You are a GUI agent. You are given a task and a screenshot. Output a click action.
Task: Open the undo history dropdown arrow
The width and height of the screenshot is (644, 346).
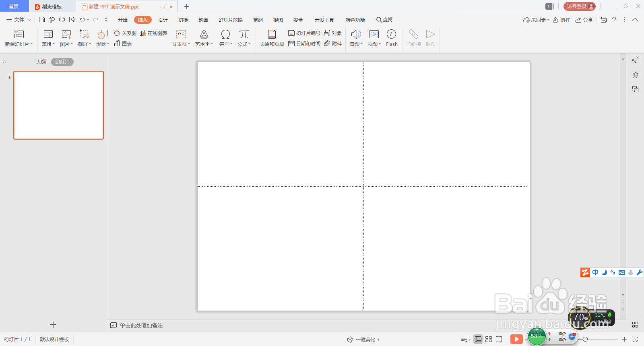[x=88, y=20]
